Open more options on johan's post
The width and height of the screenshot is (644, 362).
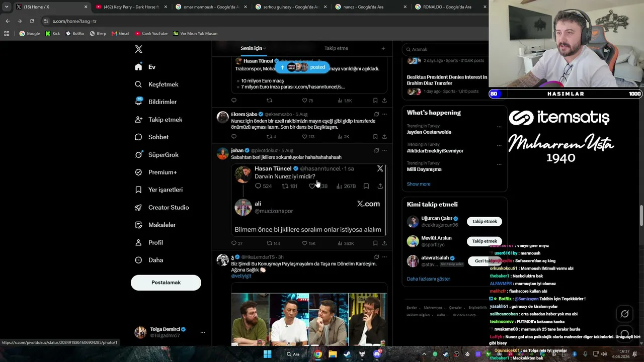click(384, 150)
